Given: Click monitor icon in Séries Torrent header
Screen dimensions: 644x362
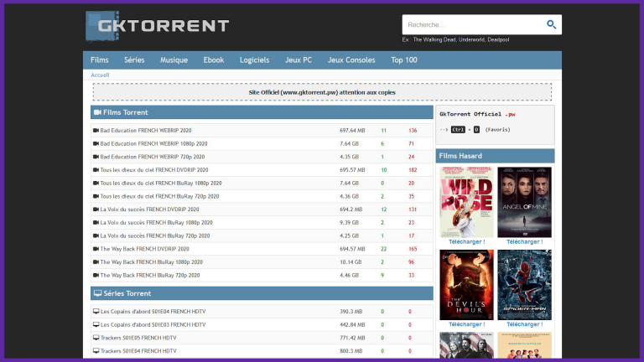Looking at the screenshot, I should pos(98,293).
